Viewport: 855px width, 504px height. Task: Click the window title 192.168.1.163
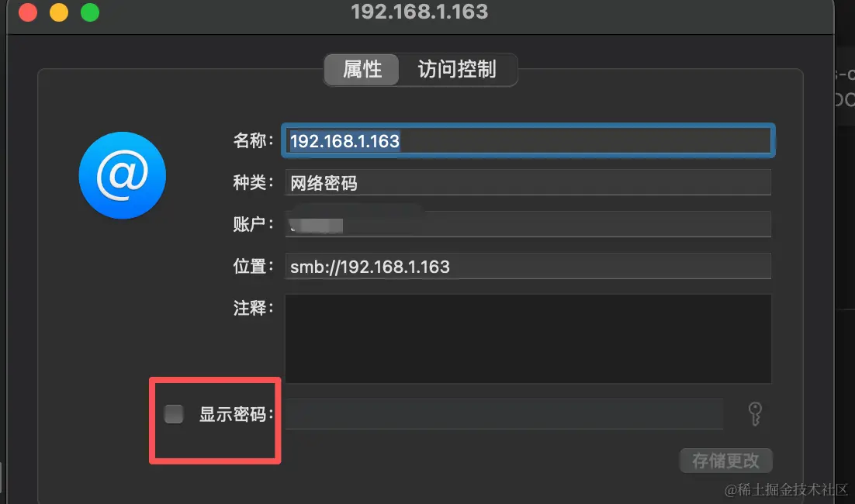click(419, 12)
